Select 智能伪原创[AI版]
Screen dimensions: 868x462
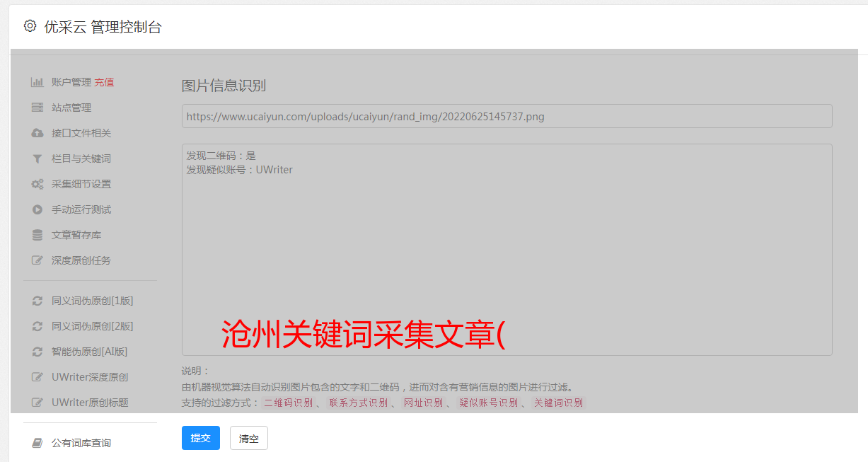[x=89, y=352]
